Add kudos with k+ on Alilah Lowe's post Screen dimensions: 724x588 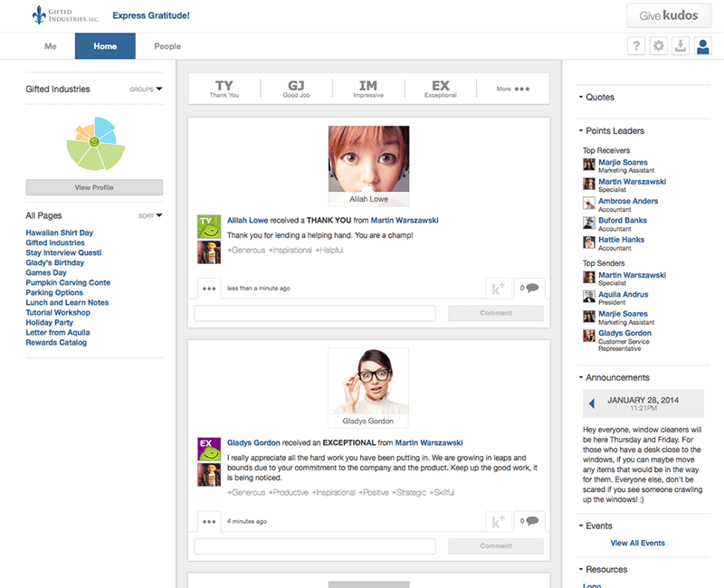point(499,289)
